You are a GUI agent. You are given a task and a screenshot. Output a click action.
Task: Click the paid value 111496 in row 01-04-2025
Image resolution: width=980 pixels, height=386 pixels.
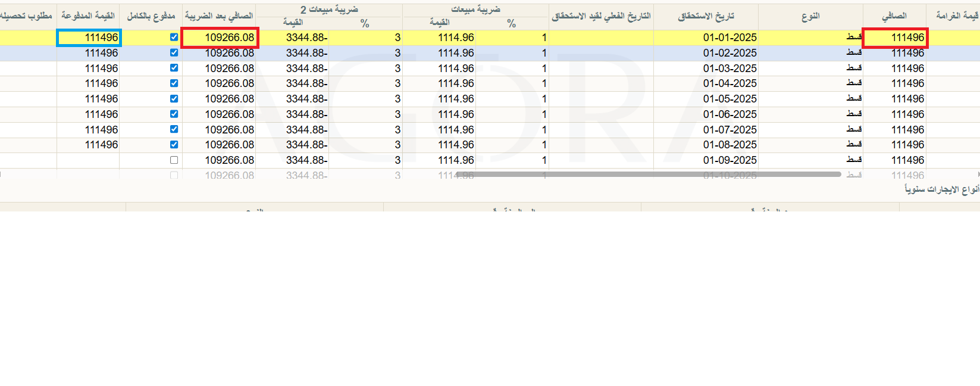[x=88, y=83]
